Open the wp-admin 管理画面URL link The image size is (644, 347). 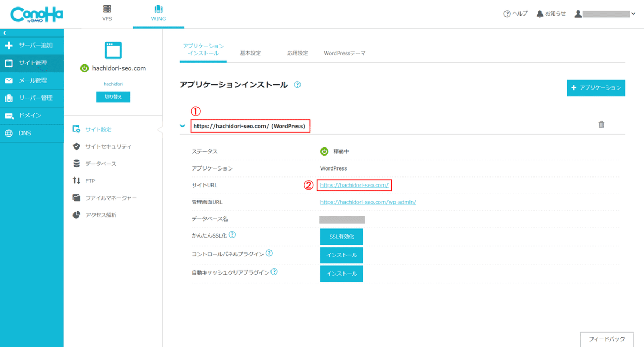[368, 202]
